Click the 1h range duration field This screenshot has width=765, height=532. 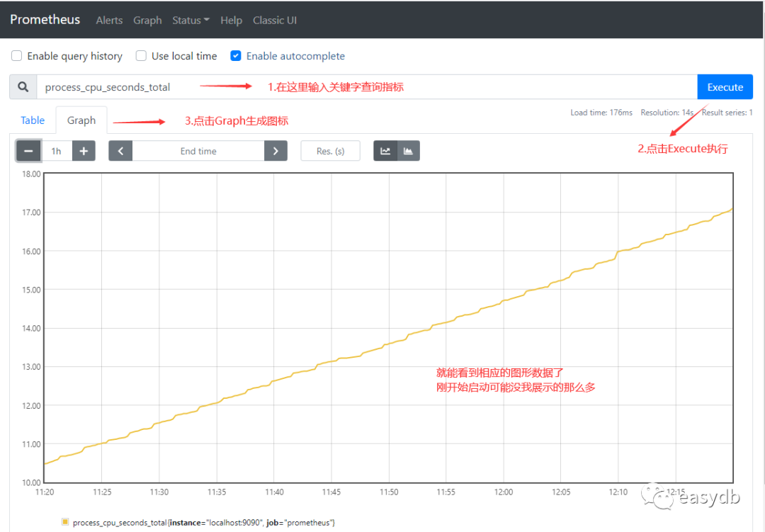click(57, 151)
